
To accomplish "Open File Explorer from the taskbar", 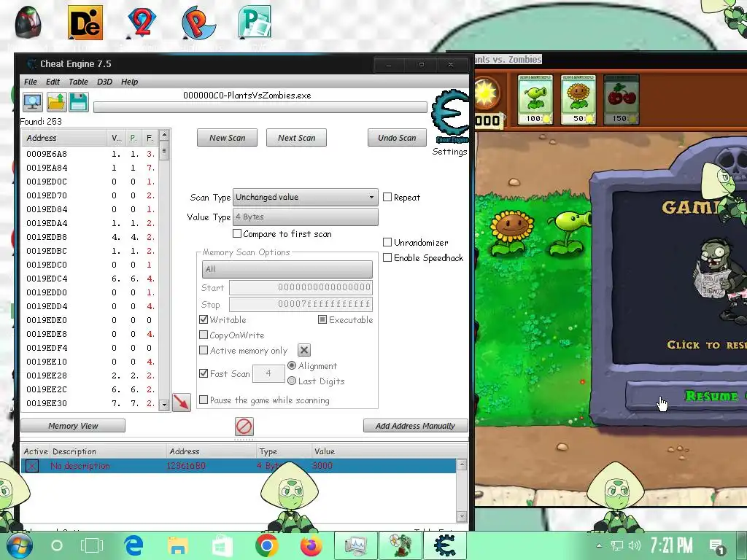I will point(178,545).
